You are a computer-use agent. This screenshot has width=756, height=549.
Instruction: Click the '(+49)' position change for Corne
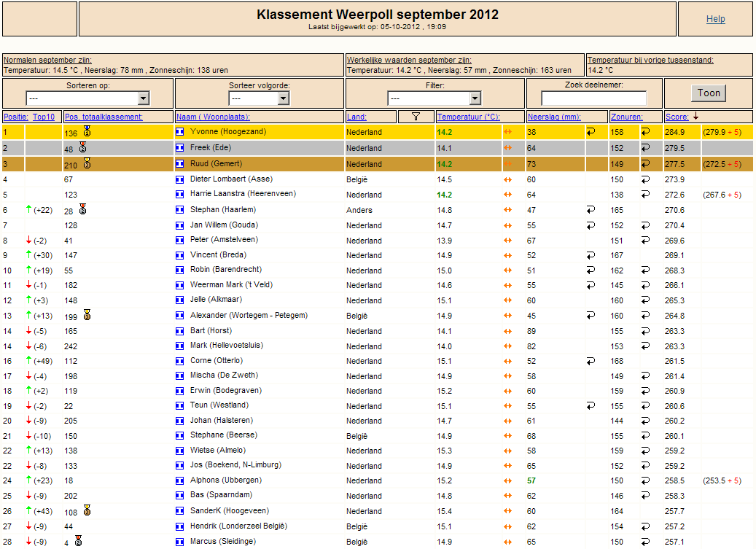pos(43,361)
